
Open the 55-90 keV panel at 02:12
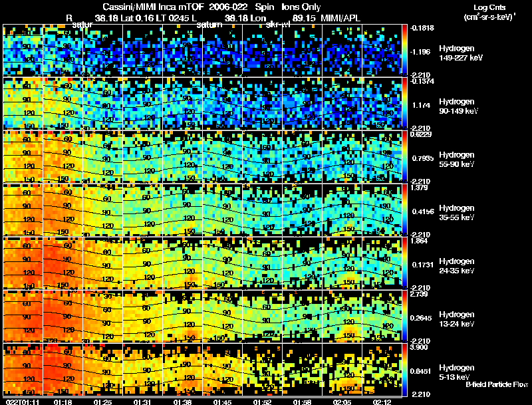[382, 157]
